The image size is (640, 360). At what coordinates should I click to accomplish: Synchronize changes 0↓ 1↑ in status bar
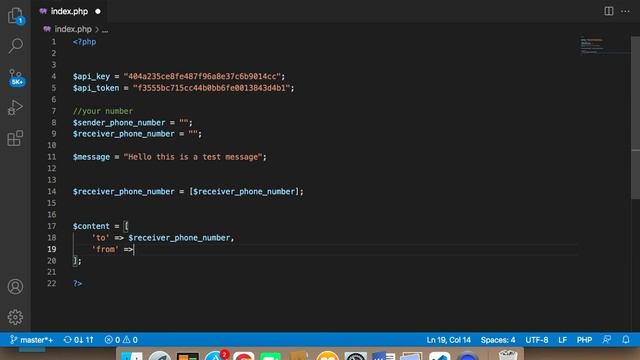click(79, 340)
